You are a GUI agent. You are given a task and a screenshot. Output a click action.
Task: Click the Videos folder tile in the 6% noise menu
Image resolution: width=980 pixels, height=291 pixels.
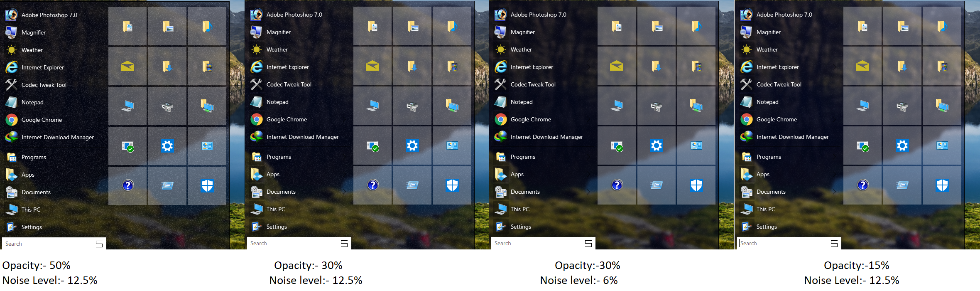point(696,66)
